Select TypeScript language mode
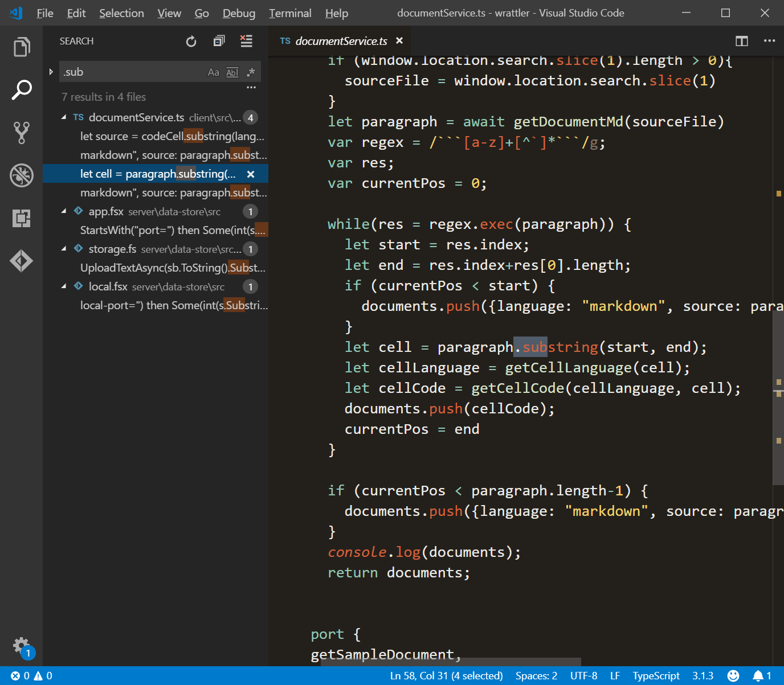This screenshot has height=685, width=784. (656, 676)
